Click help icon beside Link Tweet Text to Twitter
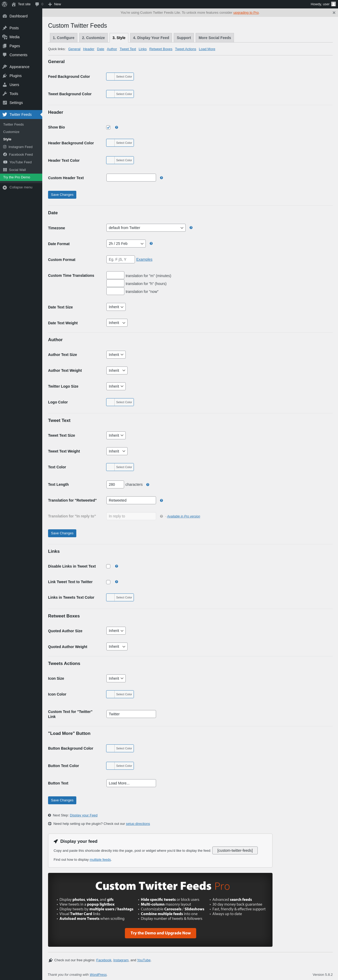The image size is (338, 980). click(x=116, y=582)
